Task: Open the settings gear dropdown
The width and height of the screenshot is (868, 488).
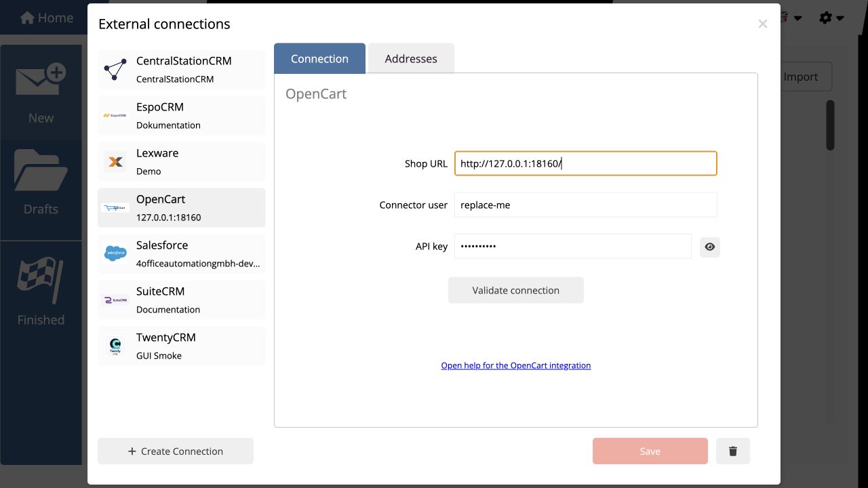Action: point(831,18)
